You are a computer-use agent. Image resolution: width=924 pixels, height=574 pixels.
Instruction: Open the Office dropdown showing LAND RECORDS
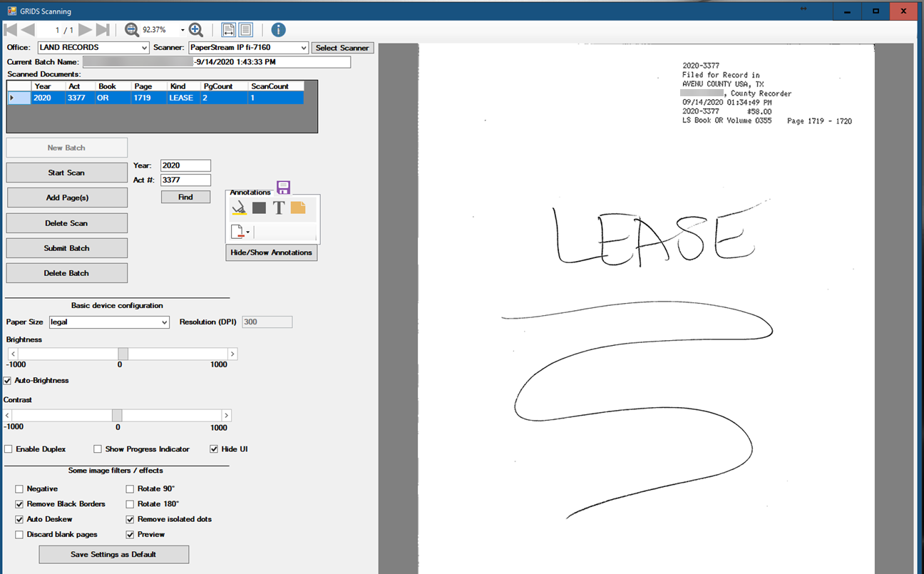point(93,48)
